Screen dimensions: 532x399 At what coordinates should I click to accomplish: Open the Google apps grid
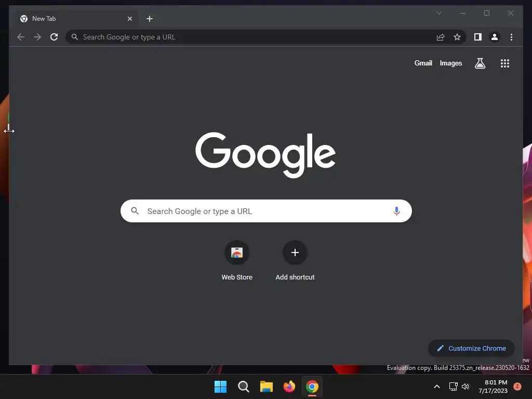point(505,63)
